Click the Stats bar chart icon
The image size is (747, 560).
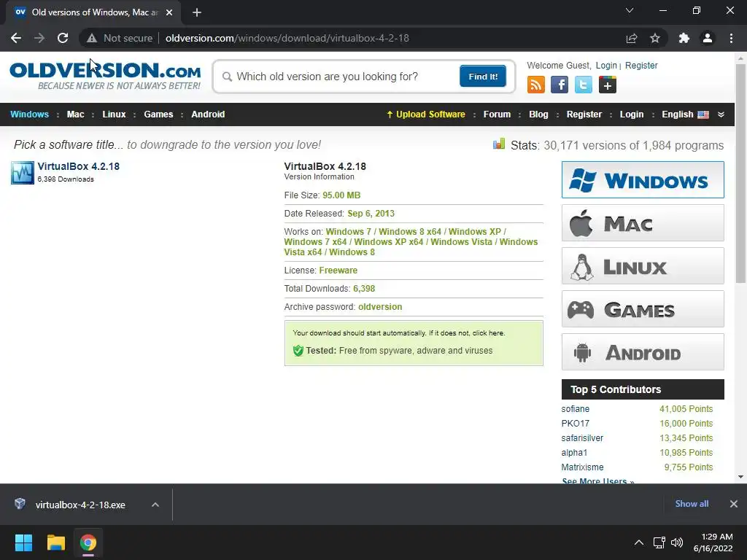[x=499, y=144]
